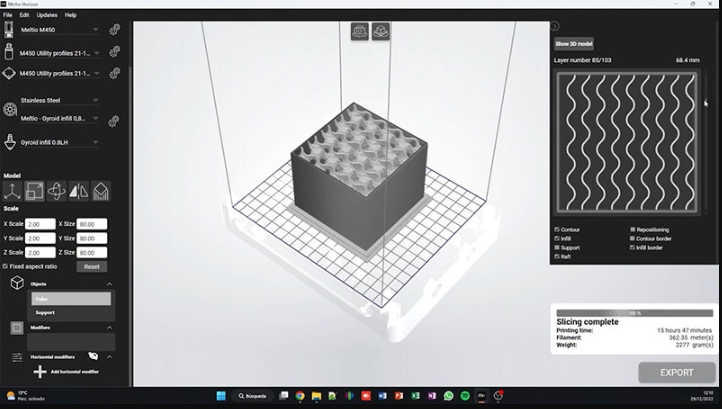The width and height of the screenshot is (722, 409).
Task: Select the Move model tool with axes icon
Action: coord(12,191)
